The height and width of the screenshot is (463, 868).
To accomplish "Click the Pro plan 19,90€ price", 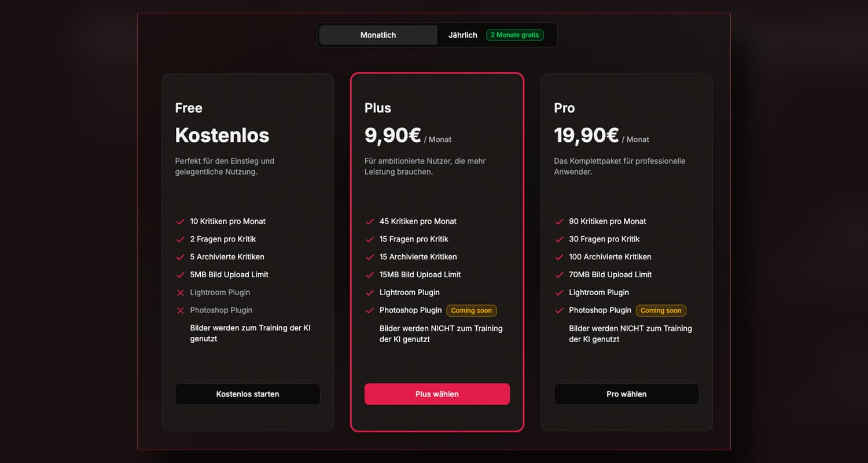I will click(586, 135).
